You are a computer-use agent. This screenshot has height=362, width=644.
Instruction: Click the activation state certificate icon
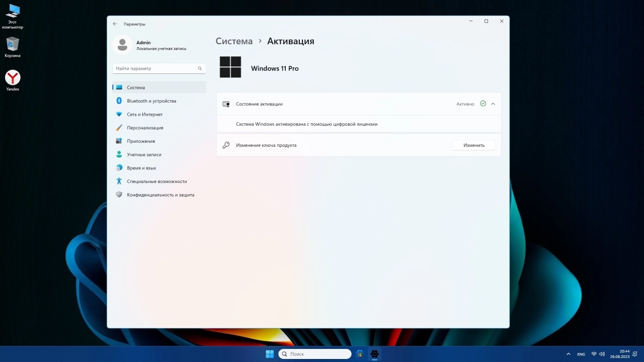pos(226,104)
